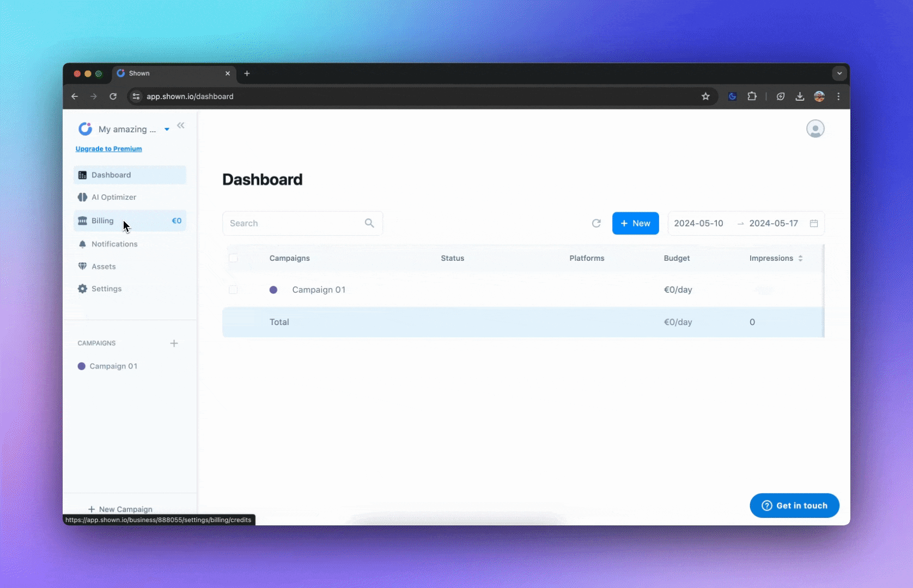Bookmark page with the star icon
Screen dimensions: 913x588
[705, 96]
